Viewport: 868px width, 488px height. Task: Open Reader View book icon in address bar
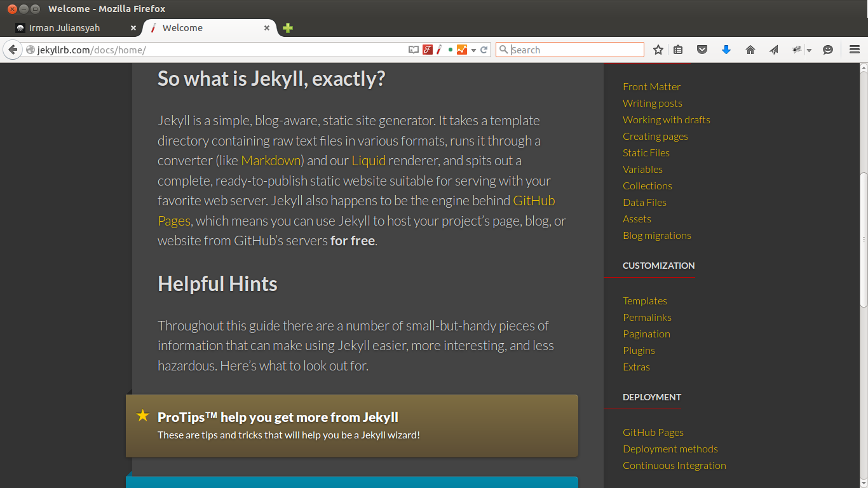pos(414,50)
